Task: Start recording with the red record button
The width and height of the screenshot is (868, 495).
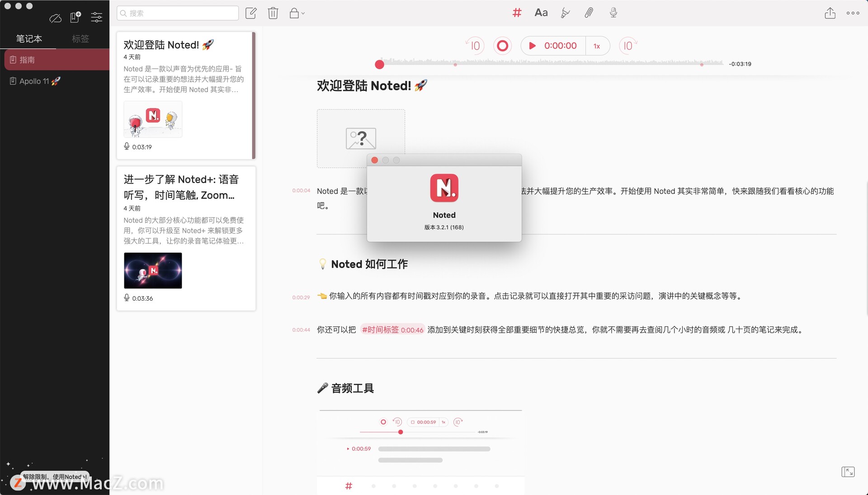Action: click(502, 46)
